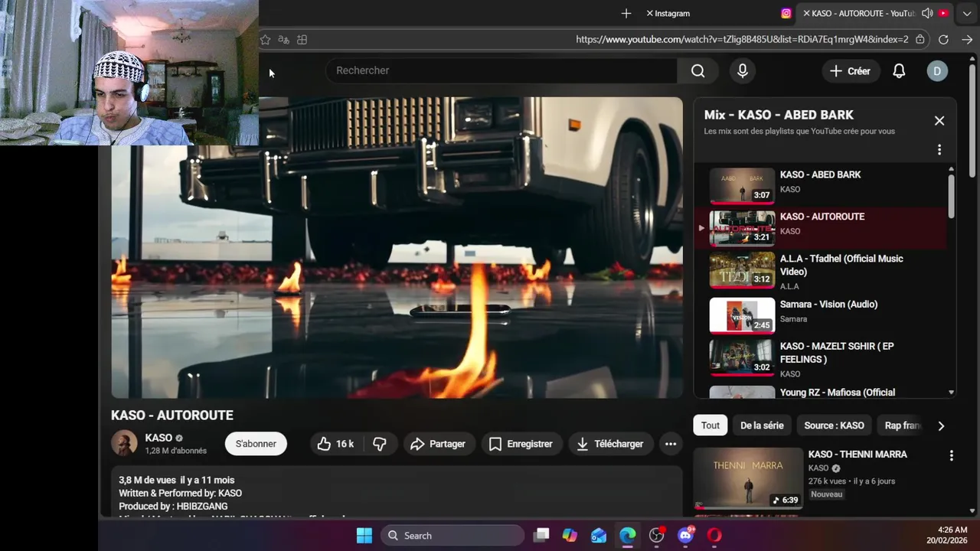The image size is (980, 551).
Task: Click the S'abonner subscribe button
Action: (256, 444)
